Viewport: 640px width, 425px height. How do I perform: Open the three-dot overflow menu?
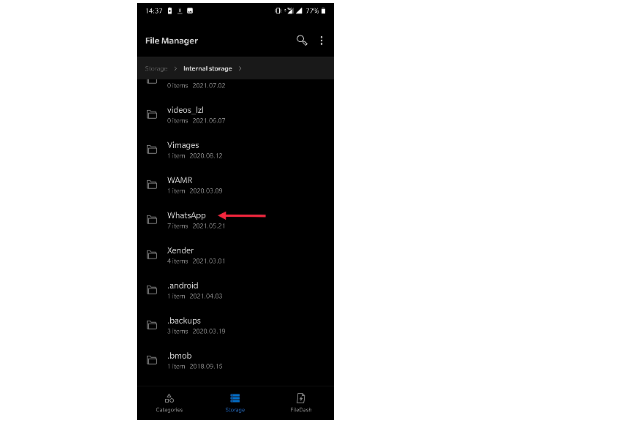321,40
